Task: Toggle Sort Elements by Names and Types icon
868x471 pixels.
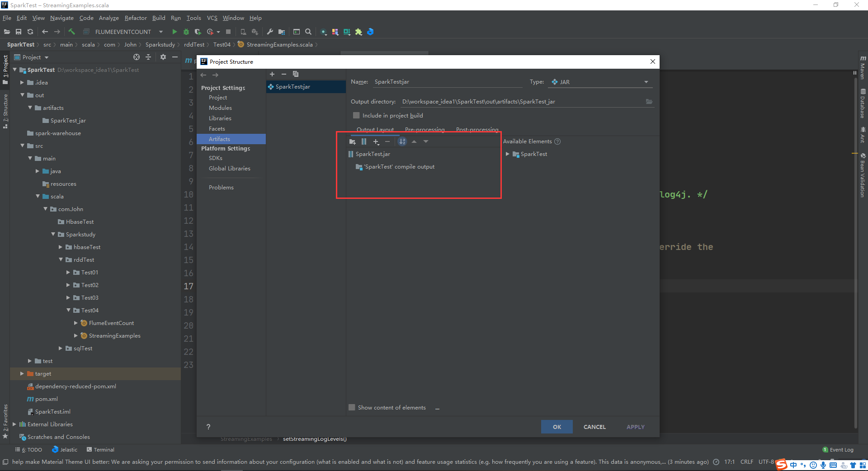Action: (x=402, y=141)
